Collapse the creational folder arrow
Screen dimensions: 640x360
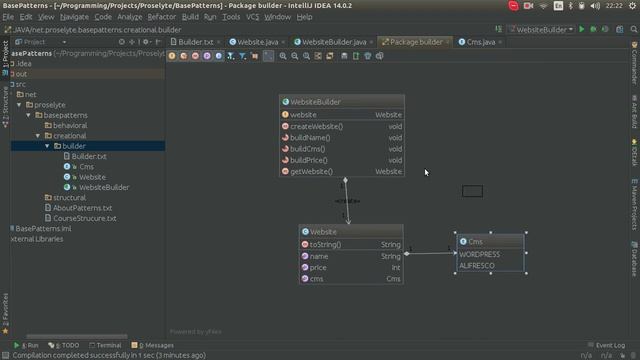tap(38, 136)
